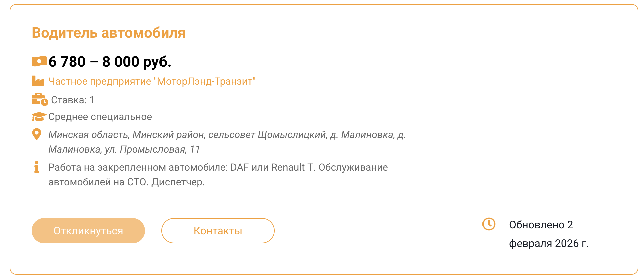Image resolution: width=644 pixels, height=278 pixels.
Task: Click the clock icon next to the update date
Action: coord(489,224)
